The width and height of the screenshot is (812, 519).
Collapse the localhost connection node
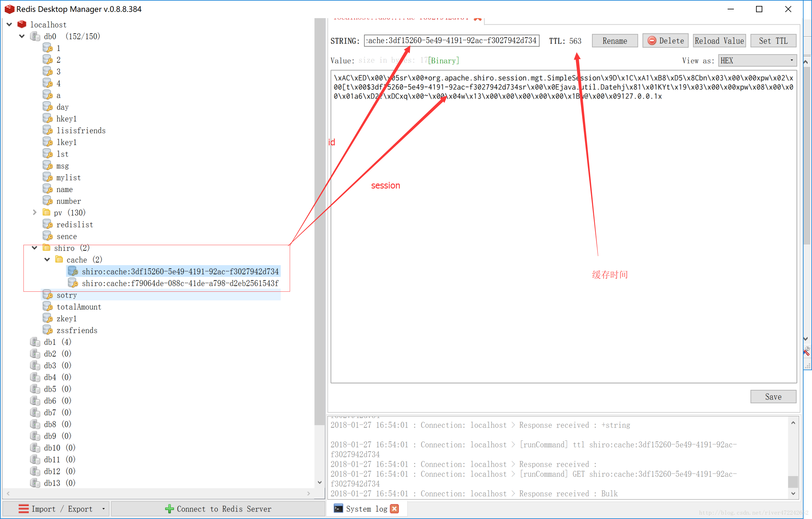pyautogui.click(x=9, y=24)
